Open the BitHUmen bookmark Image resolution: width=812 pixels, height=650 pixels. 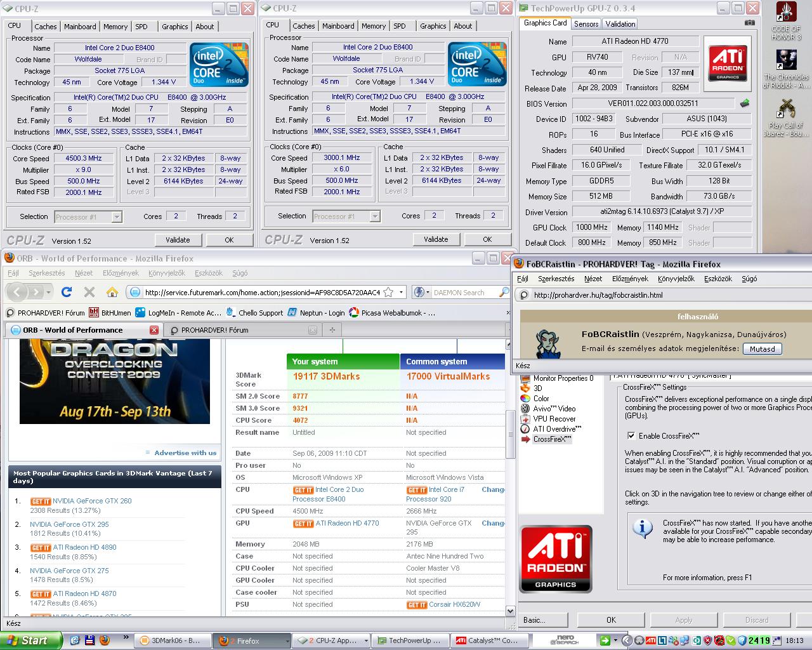tap(110, 312)
